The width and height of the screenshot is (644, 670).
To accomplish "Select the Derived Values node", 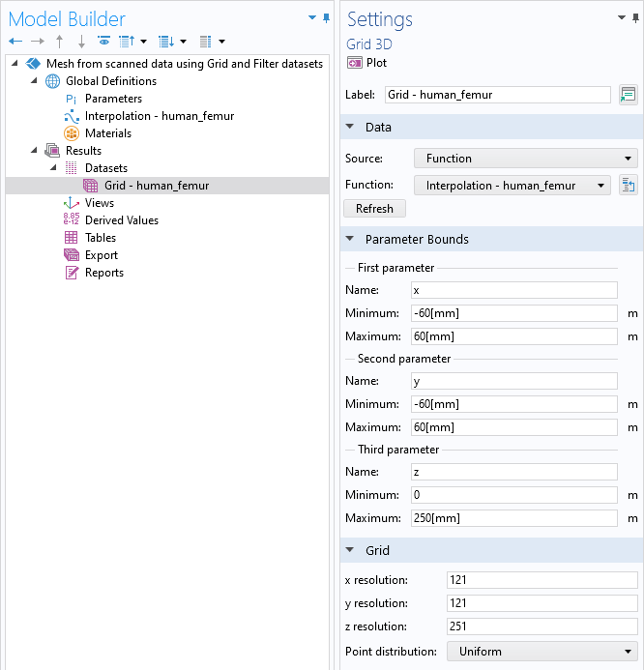I will click(121, 220).
